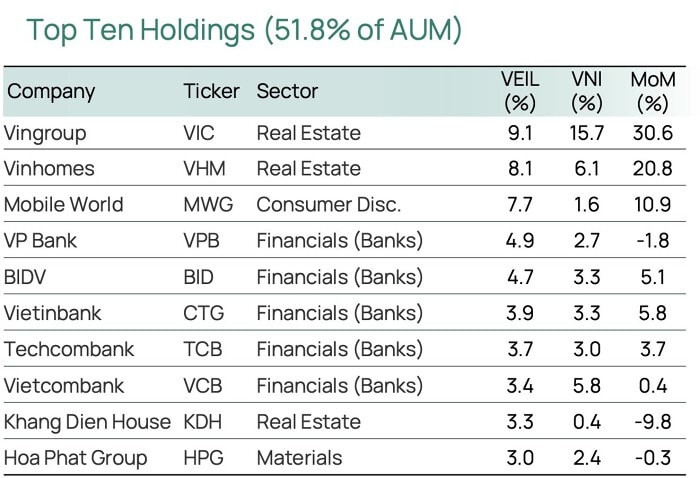Click the Materials sector cell
The width and height of the screenshot is (700, 478).
click(299, 458)
